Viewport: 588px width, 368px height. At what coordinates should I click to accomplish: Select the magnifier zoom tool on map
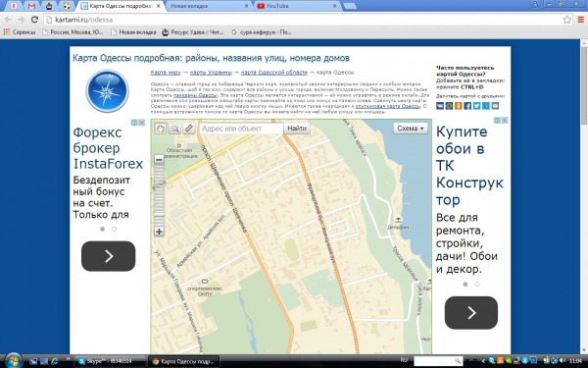pos(174,129)
